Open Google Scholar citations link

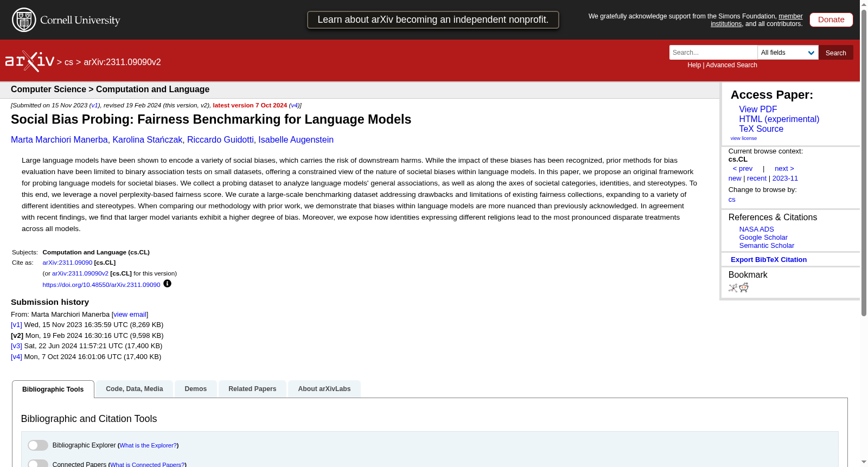763,238
